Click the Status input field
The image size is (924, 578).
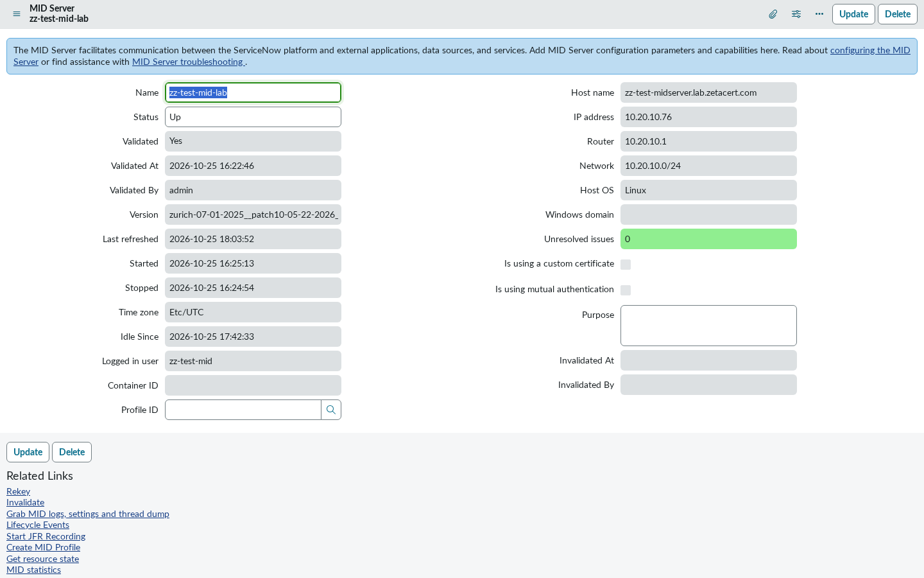253,117
